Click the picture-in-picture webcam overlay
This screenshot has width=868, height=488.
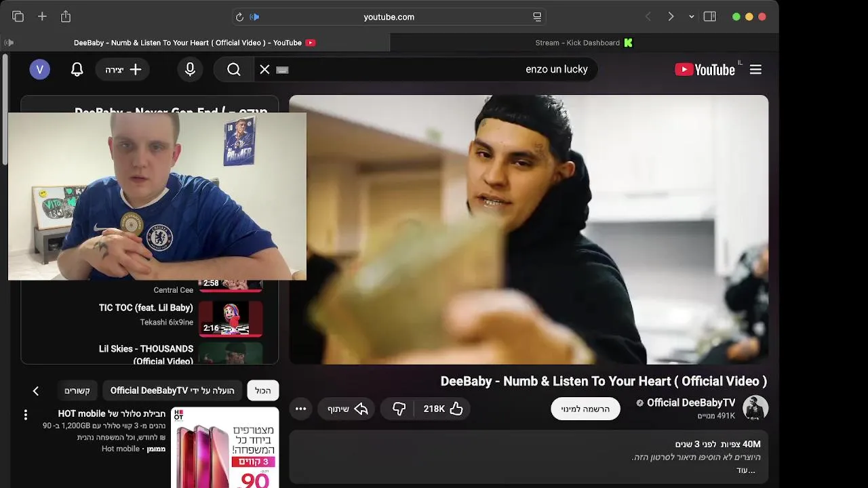(x=157, y=196)
